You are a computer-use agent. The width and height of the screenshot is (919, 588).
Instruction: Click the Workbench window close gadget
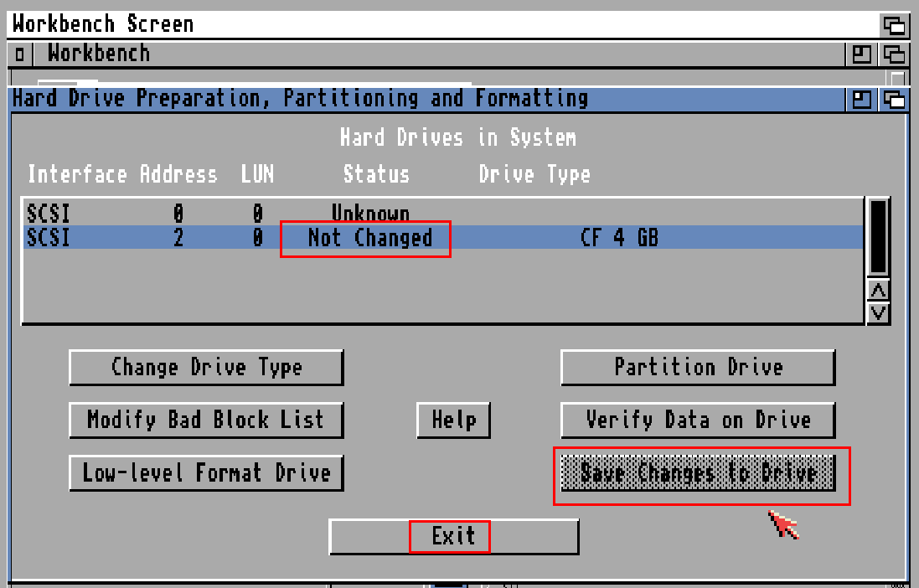click(18, 54)
